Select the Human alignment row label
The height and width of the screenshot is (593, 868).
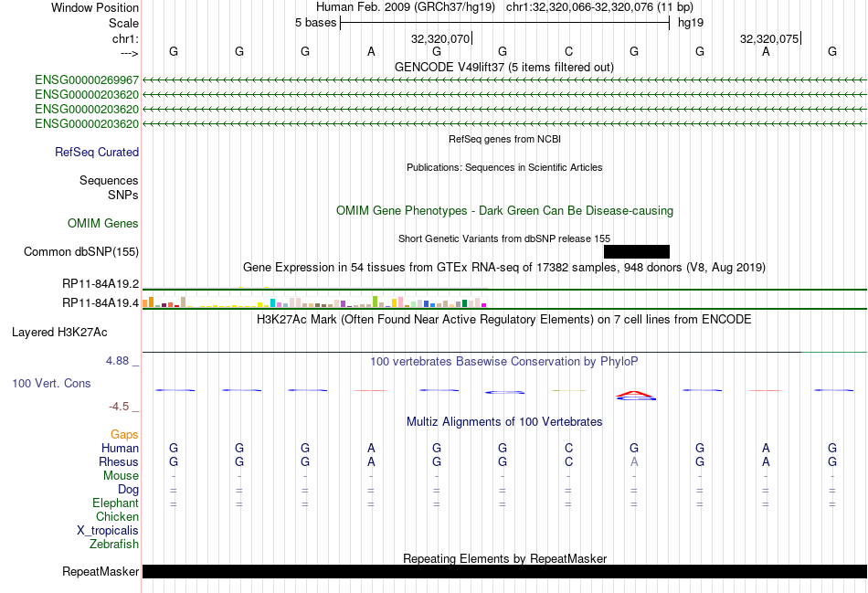point(120,448)
